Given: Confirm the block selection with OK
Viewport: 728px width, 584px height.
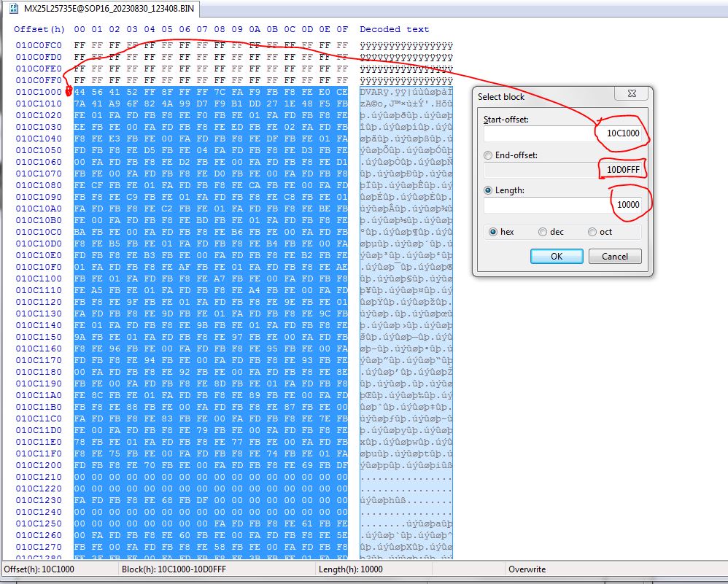Looking at the screenshot, I should [x=557, y=256].
